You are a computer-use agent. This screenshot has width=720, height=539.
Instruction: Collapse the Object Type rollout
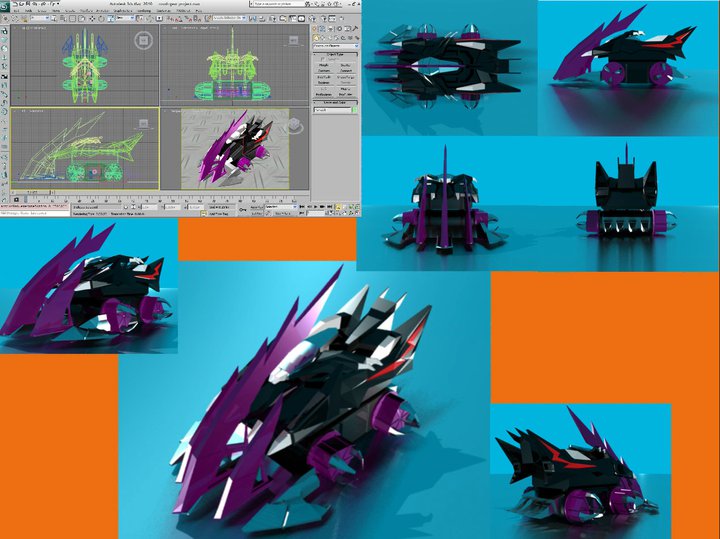tap(336, 55)
